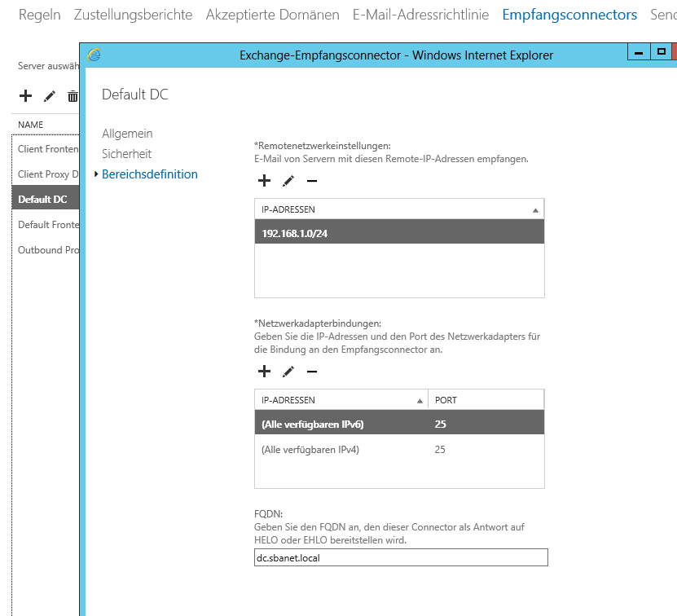Open the Sicherheit section
The image size is (677, 616).
126,154
